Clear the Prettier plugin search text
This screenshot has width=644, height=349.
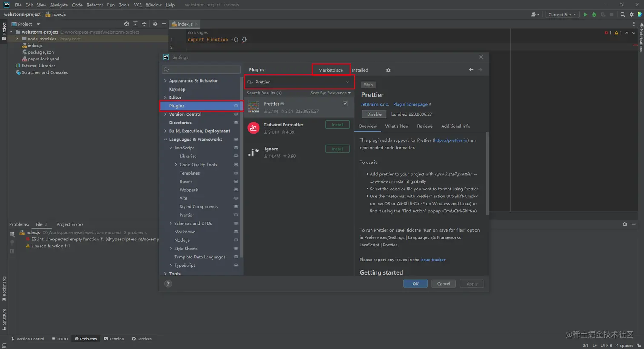click(348, 82)
